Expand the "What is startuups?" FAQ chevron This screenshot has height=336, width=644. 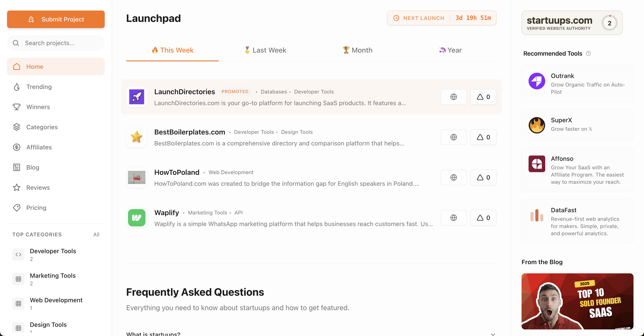click(x=493, y=334)
